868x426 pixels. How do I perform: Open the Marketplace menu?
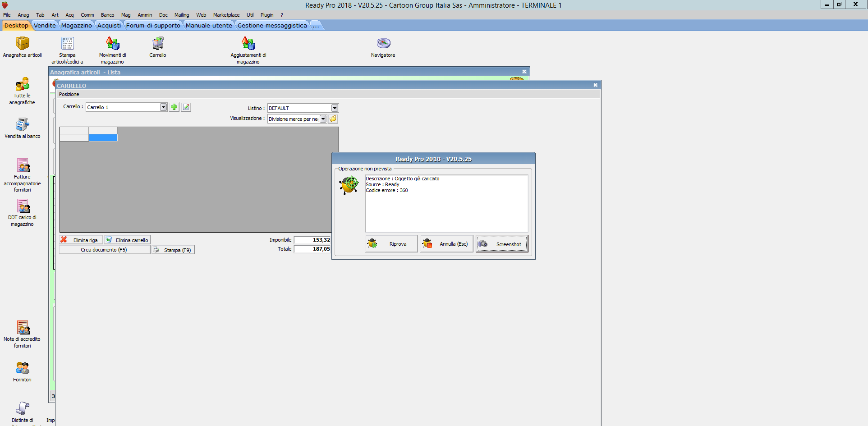[226, 15]
